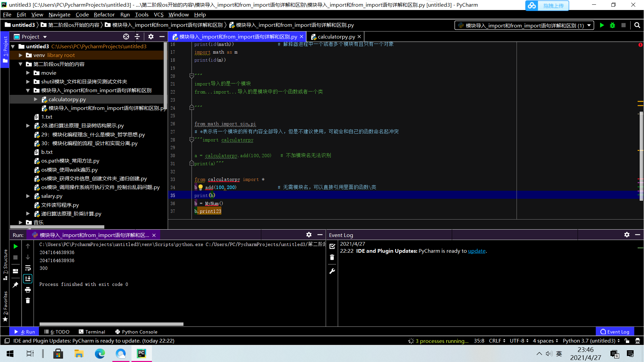Close calculatorpy.py editor tab

[359, 37]
